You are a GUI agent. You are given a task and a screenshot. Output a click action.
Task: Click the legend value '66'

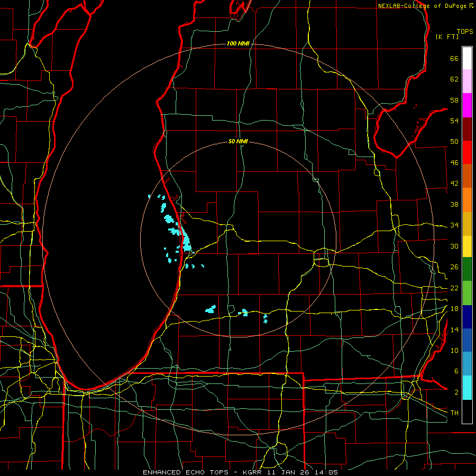point(454,58)
